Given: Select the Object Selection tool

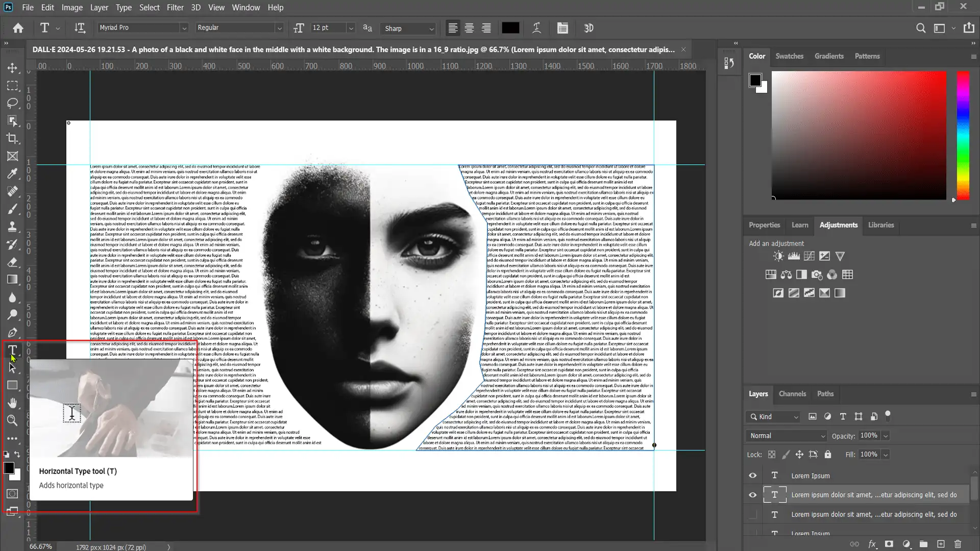Looking at the screenshot, I should click(12, 121).
